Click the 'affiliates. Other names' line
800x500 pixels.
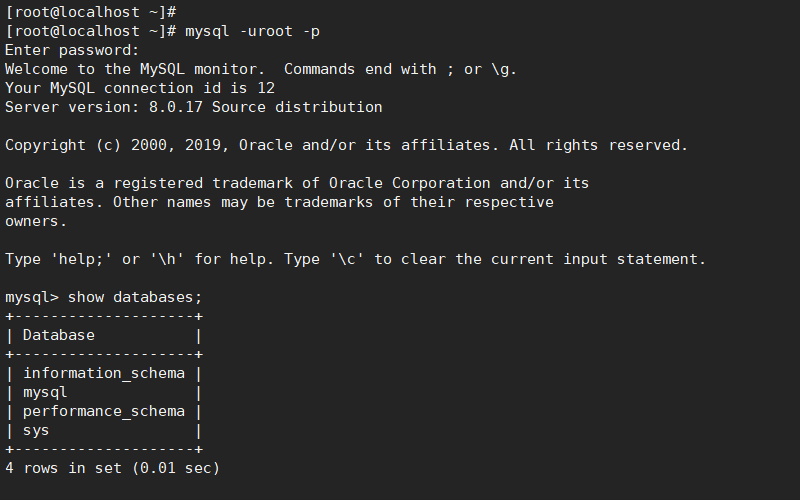pos(279,203)
